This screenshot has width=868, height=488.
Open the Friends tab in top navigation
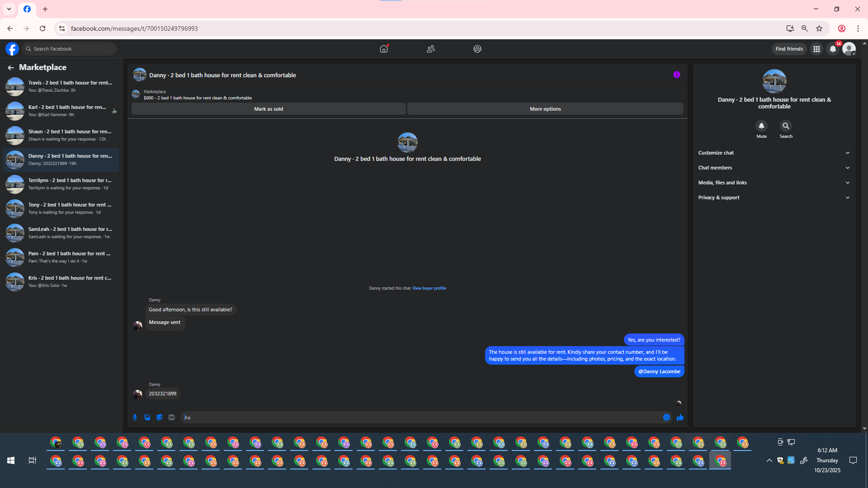pyautogui.click(x=430, y=49)
